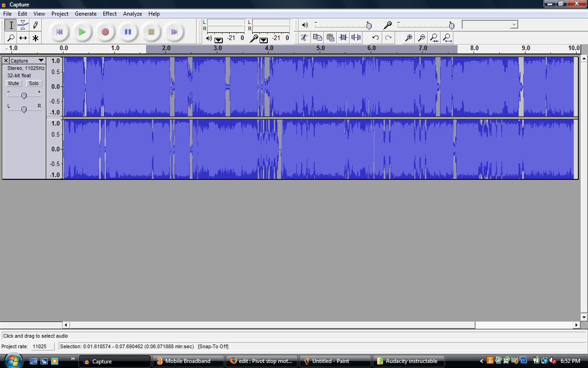Screen dimensions: 588x368
Task: Open the Analyze menu
Action: (x=132, y=14)
